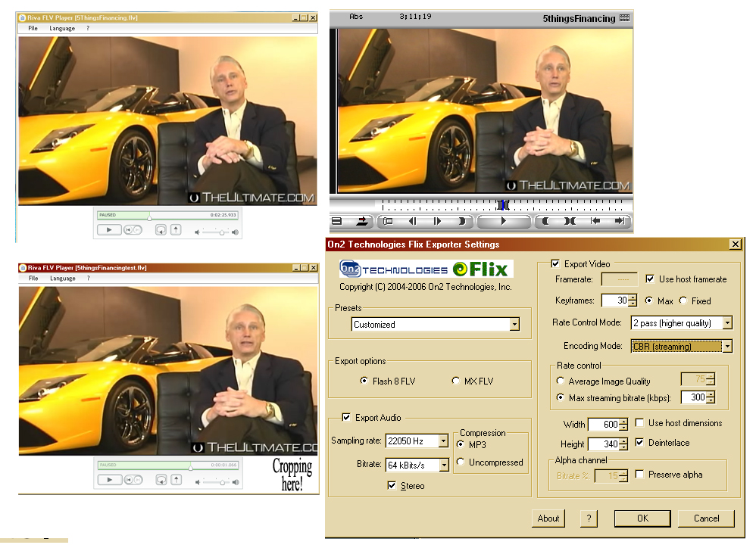Open File menu in 5ThingsFinancing.flv player
This screenshot has height=548, width=756.
pyautogui.click(x=33, y=29)
